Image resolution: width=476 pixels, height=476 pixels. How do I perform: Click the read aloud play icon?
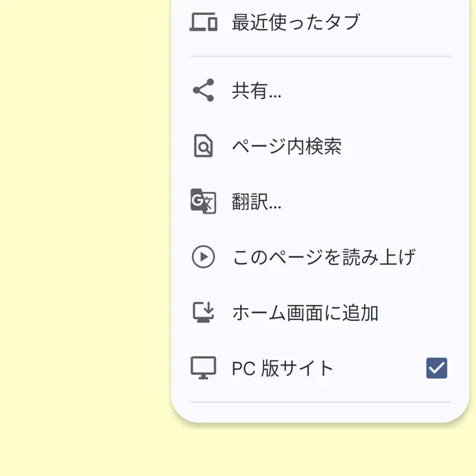[203, 256]
